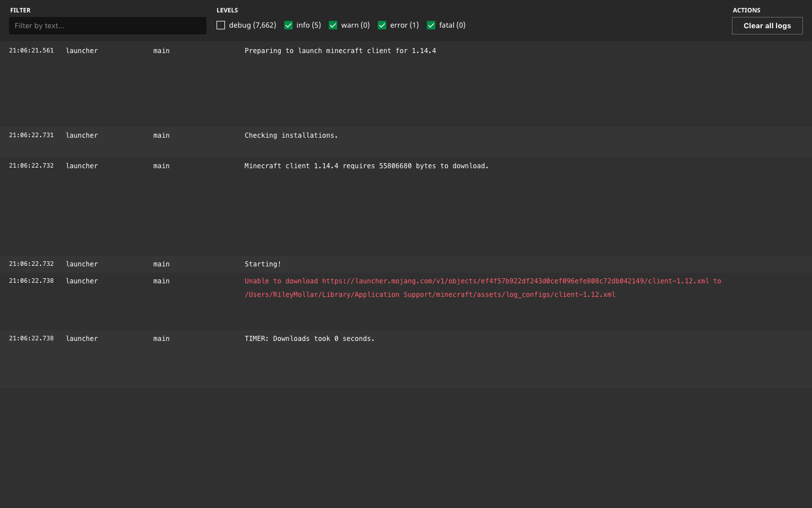
Task: Click 'main' thread in the TIMER row
Action: pos(161,339)
